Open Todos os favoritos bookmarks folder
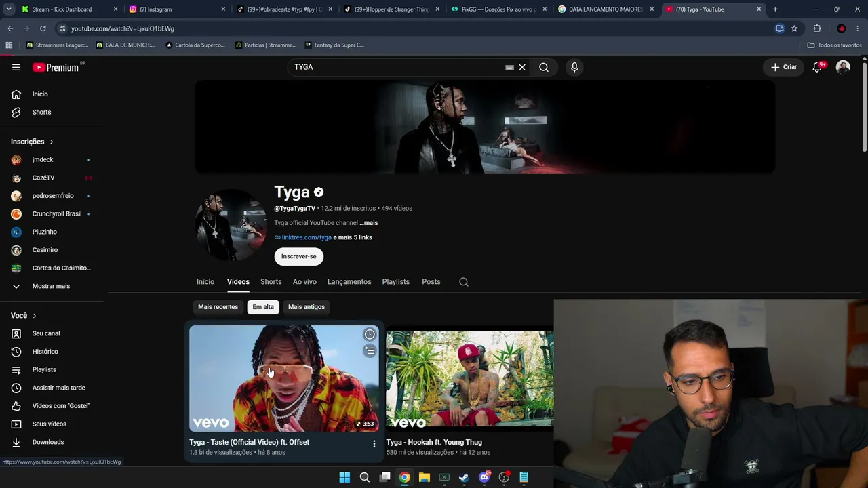The width and height of the screenshot is (868, 488). click(x=834, y=45)
